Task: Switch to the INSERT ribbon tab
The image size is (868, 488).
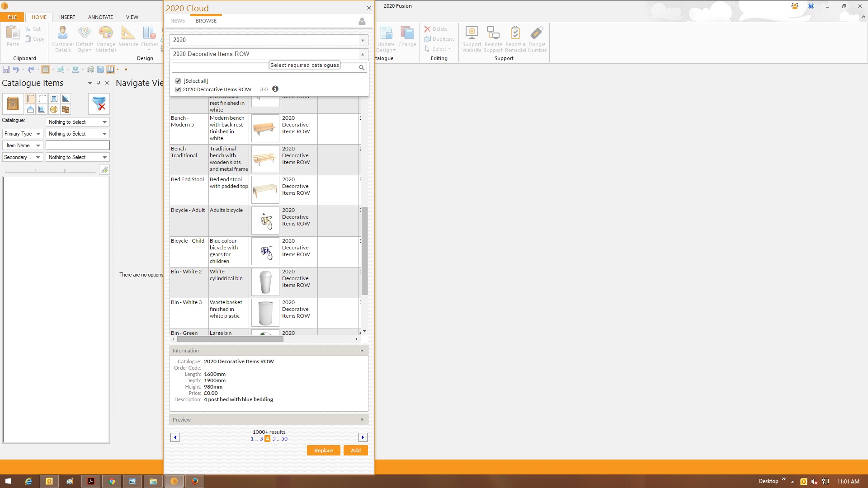Action: tap(67, 17)
